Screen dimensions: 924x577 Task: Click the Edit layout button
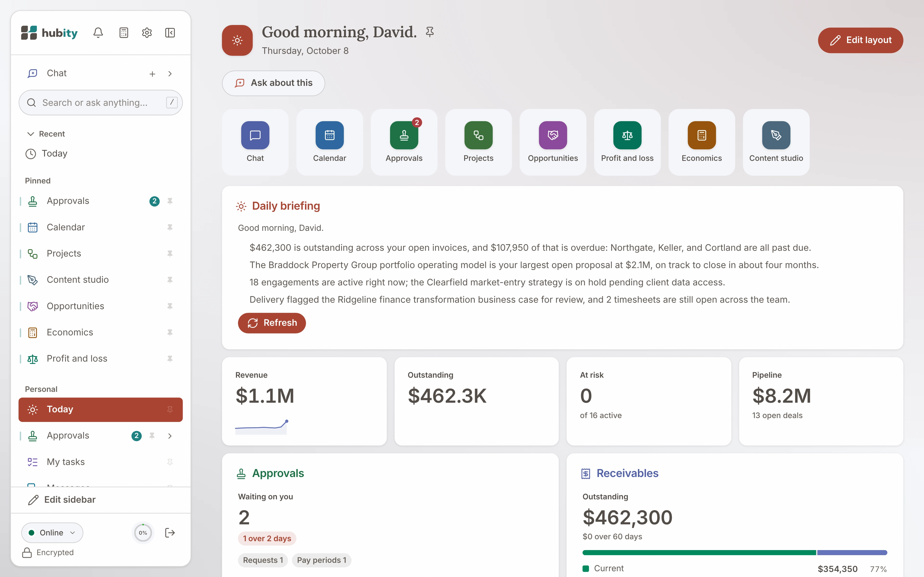(x=860, y=40)
